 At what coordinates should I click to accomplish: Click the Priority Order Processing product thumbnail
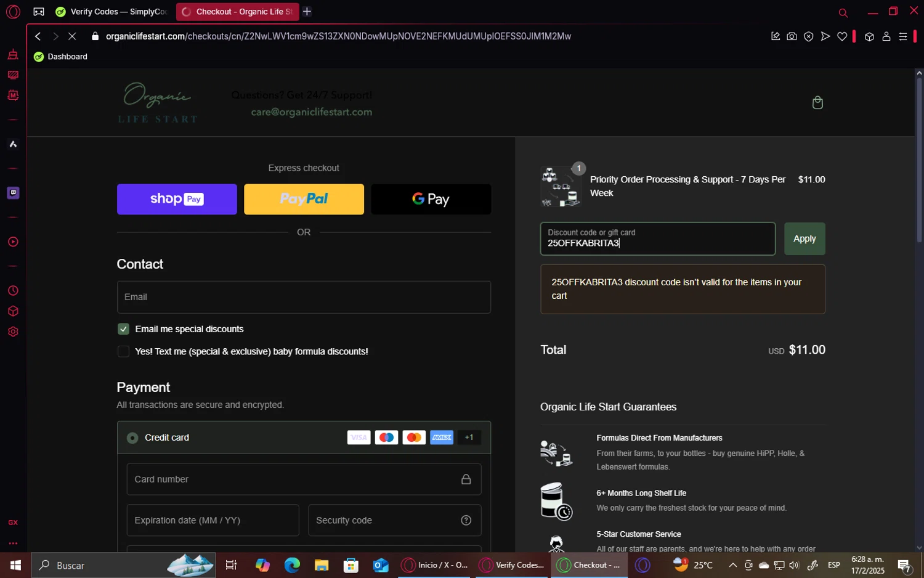561,186
